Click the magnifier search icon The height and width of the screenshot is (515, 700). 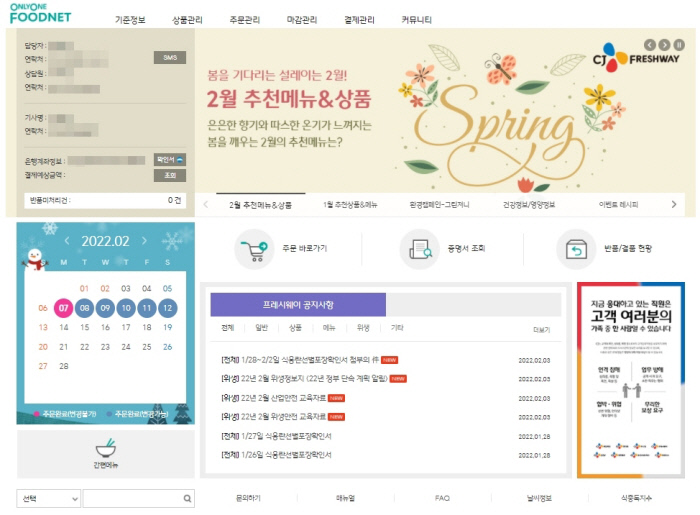pyautogui.click(x=188, y=498)
